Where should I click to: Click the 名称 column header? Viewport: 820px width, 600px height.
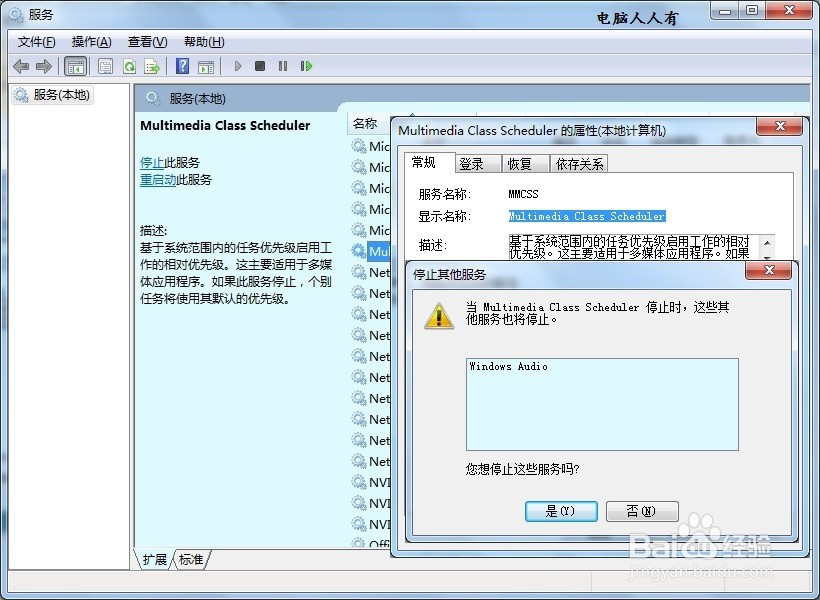pyautogui.click(x=369, y=124)
